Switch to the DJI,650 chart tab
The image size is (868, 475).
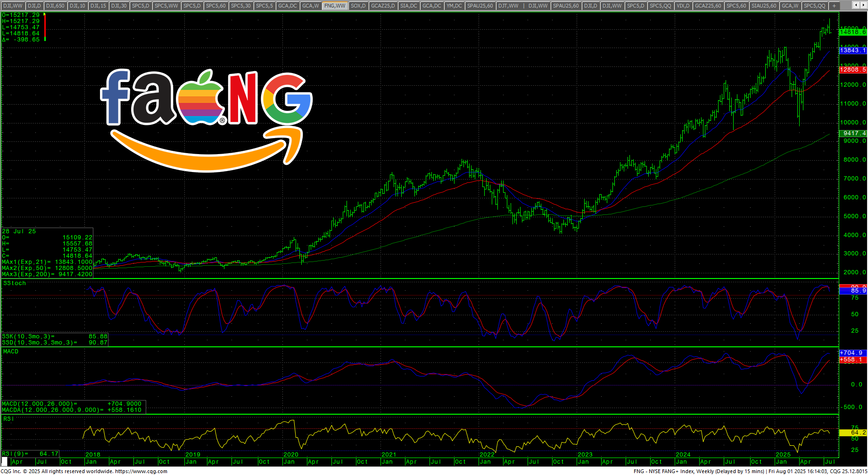[55, 6]
